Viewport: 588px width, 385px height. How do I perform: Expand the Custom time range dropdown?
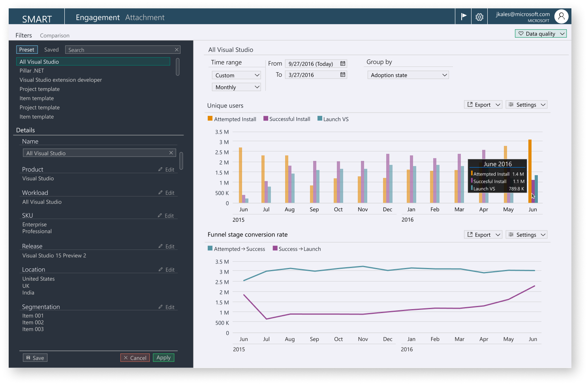(237, 75)
